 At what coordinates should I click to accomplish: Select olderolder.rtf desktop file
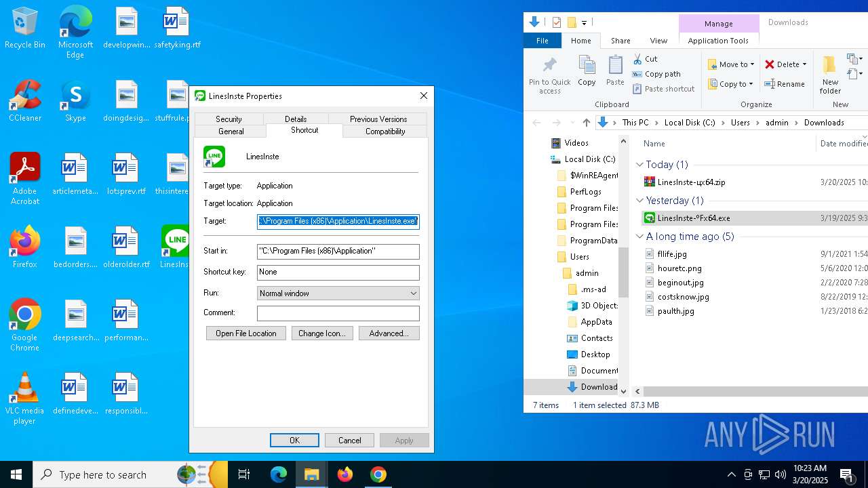126,247
